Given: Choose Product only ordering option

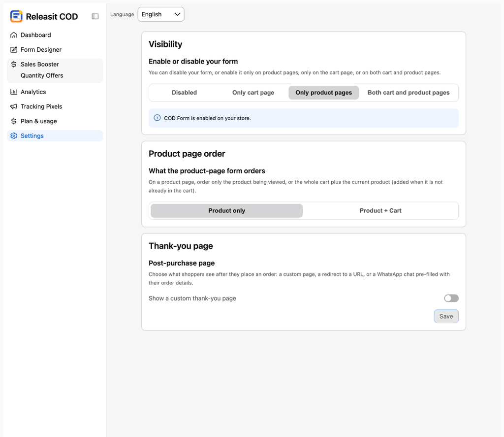Looking at the screenshot, I should [x=226, y=211].
